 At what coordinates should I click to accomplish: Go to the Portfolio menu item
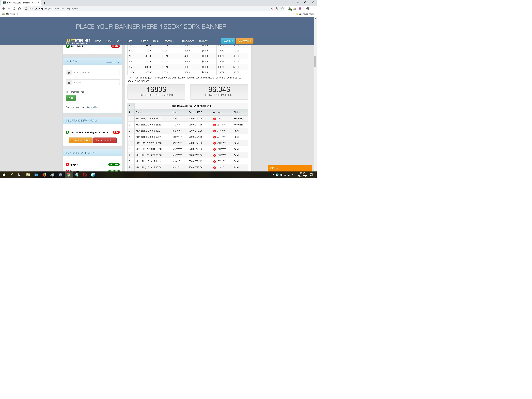(x=144, y=41)
